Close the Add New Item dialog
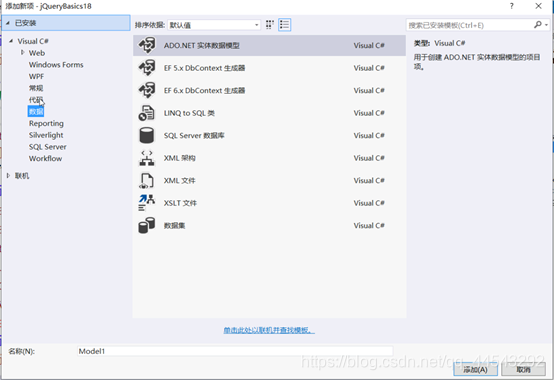 click(538, 6)
